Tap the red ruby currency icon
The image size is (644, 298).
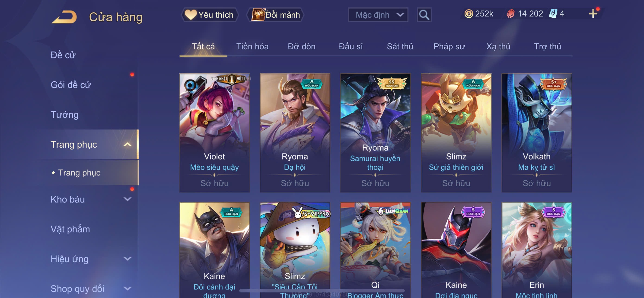(x=511, y=13)
